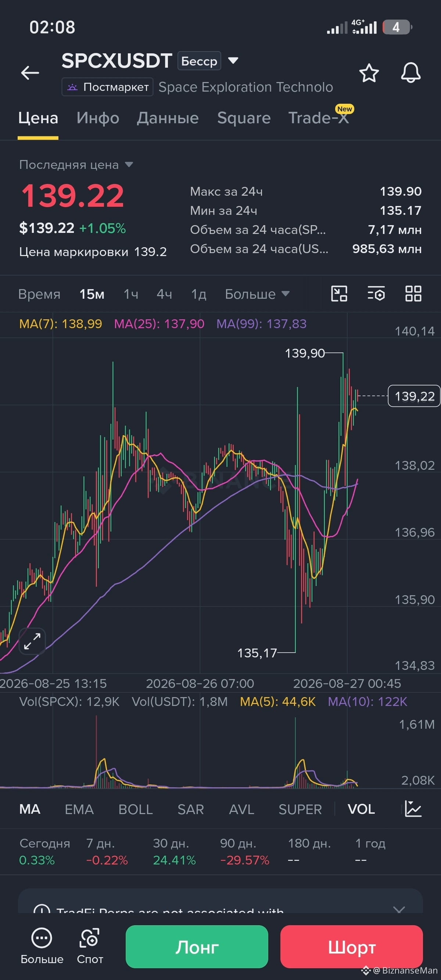Image resolution: width=441 pixels, height=980 pixels.
Task: Tap the 90 дн. -29.57% performance value
Action: point(244,860)
